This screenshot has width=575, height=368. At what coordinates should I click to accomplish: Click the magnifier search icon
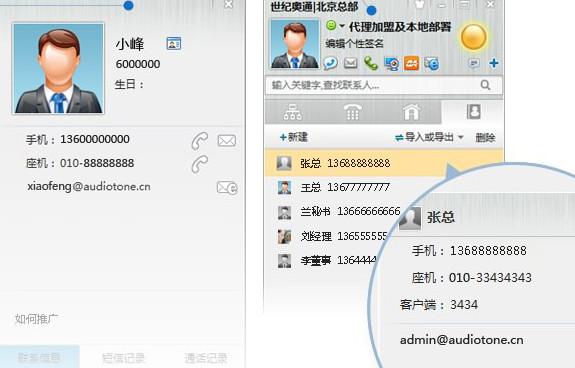485,85
